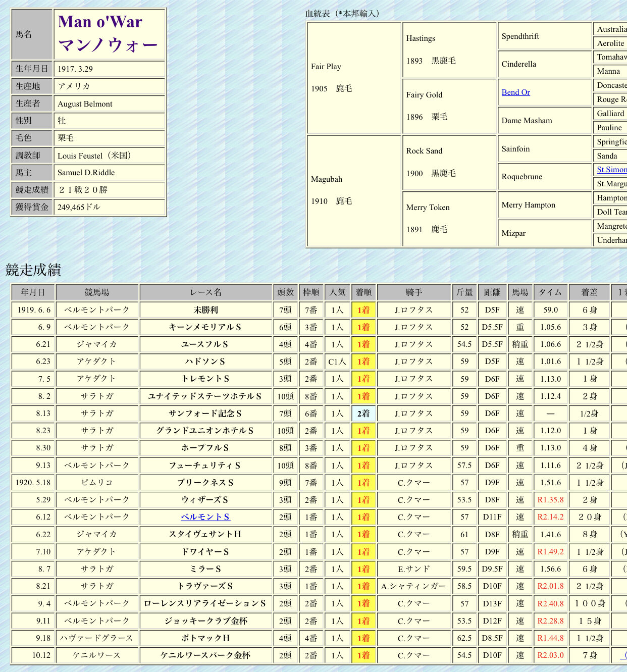Click ユナイテッドステーツホテルS race name
The image size is (627, 672).
(x=205, y=396)
